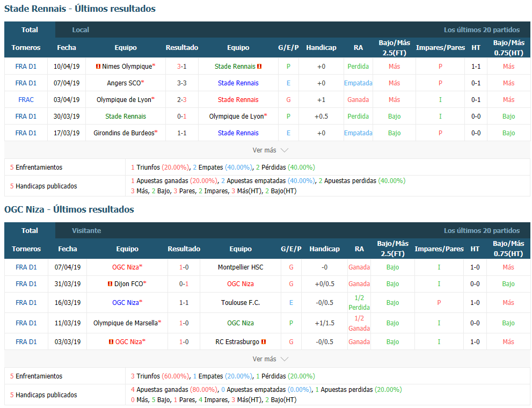Click the Ganada RA cell on 03/04/19 row
The height and width of the screenshot is (408, 532).
pyautogui.click(x=358, y=100)
